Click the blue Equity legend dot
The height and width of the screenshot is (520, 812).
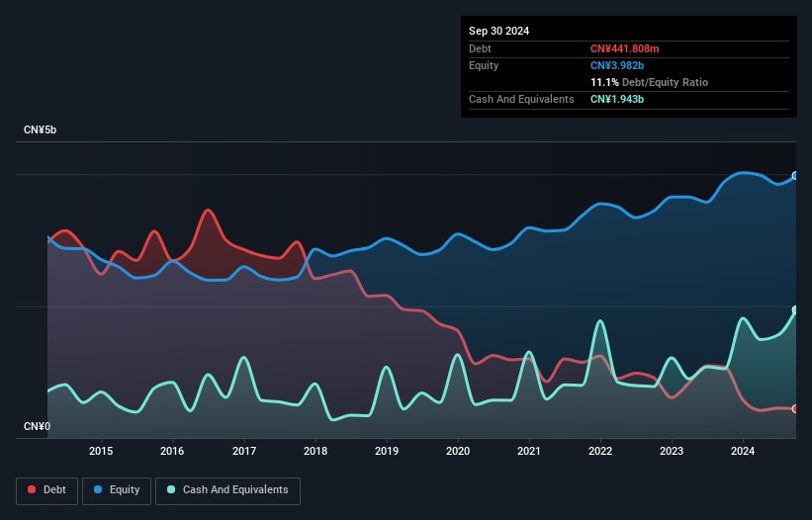[x=100, y=490]
